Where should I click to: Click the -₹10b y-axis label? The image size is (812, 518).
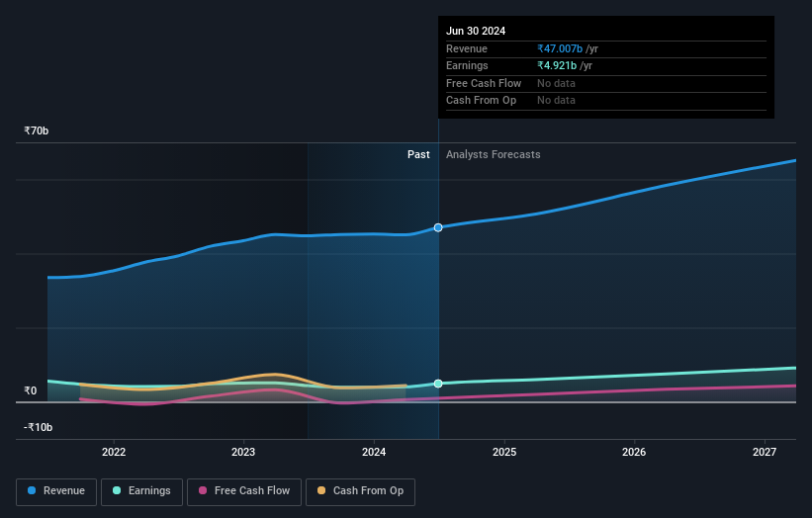38,427
